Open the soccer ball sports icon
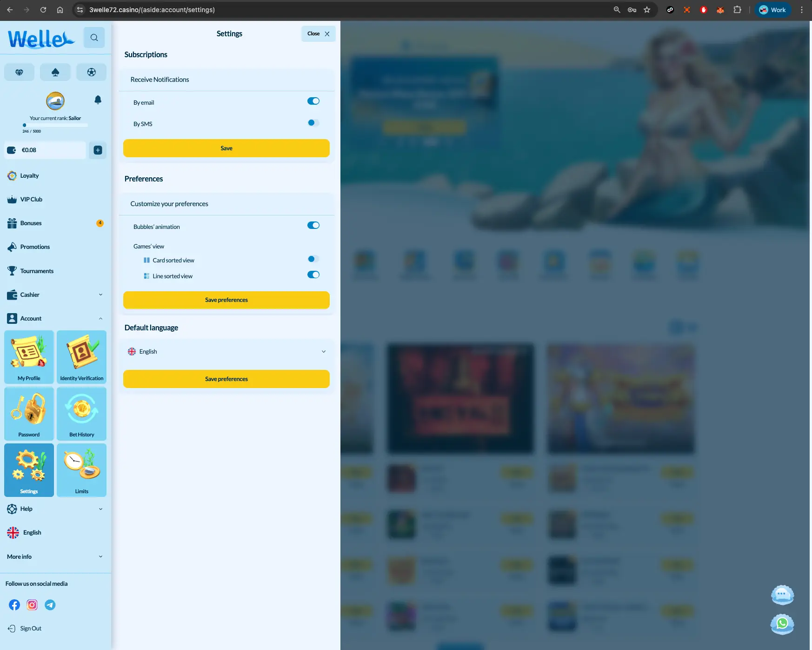 coord(91,72)
